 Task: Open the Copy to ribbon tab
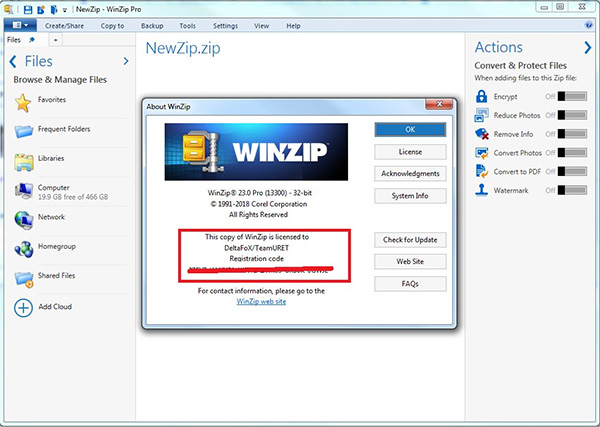[112, 26]
